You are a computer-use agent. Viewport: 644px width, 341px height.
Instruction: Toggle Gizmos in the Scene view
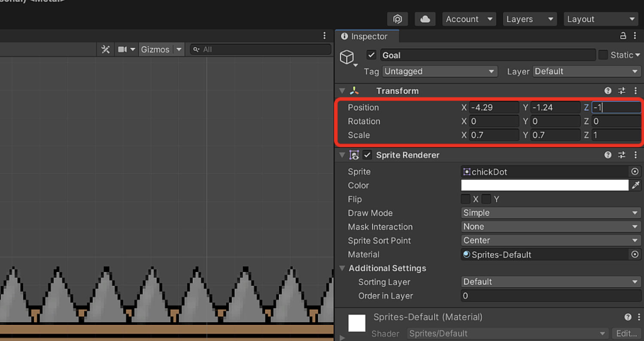[155, 49]
